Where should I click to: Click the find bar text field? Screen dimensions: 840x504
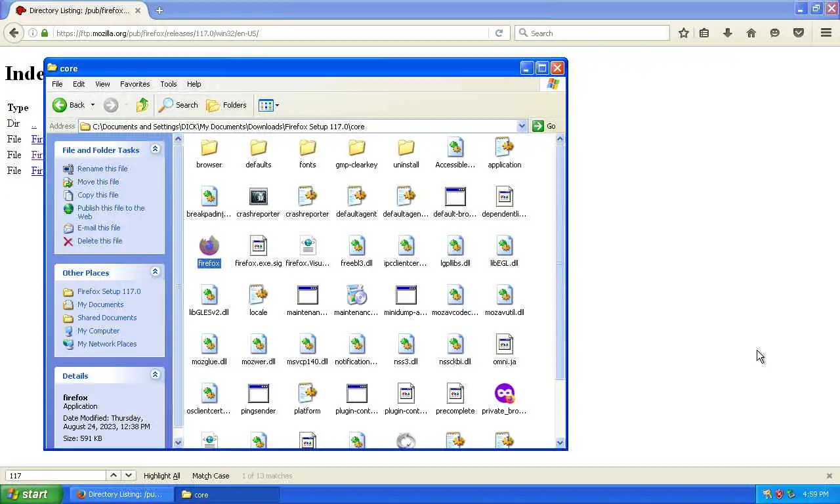point(56,476)
